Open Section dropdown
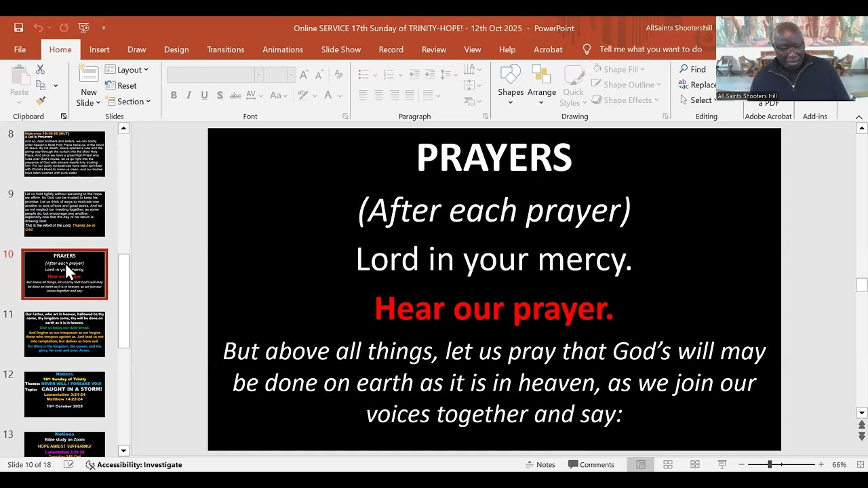868x488 pixels. click(127, 102)
